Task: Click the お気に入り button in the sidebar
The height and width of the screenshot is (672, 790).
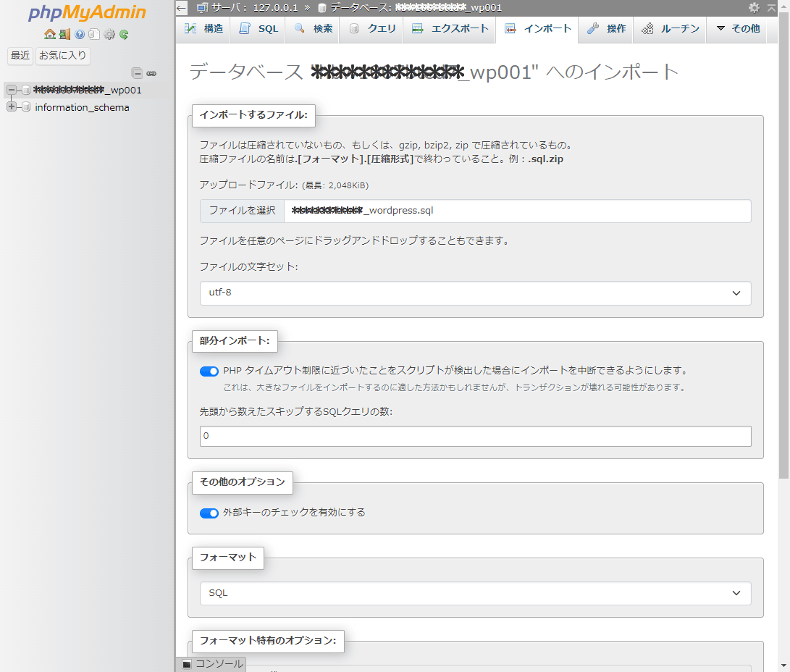Action: [x=63, y=56]
